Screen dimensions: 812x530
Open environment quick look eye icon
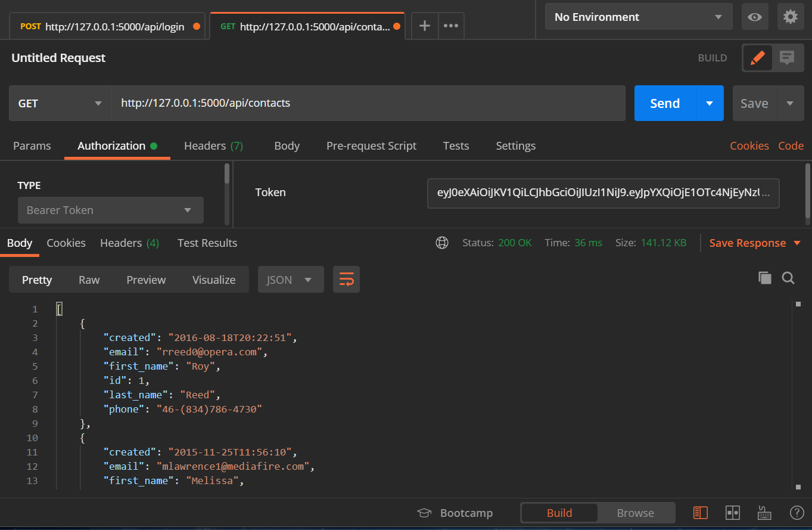755,17
